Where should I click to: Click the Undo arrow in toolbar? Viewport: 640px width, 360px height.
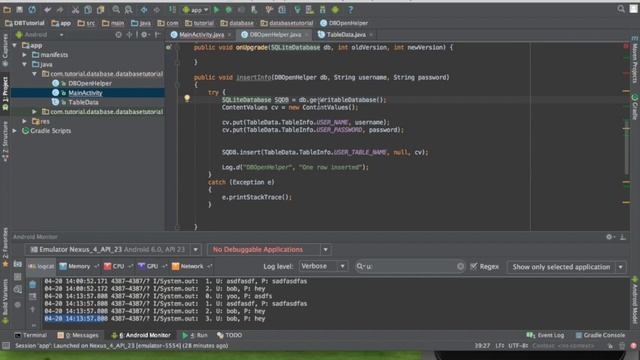(47, 9)
